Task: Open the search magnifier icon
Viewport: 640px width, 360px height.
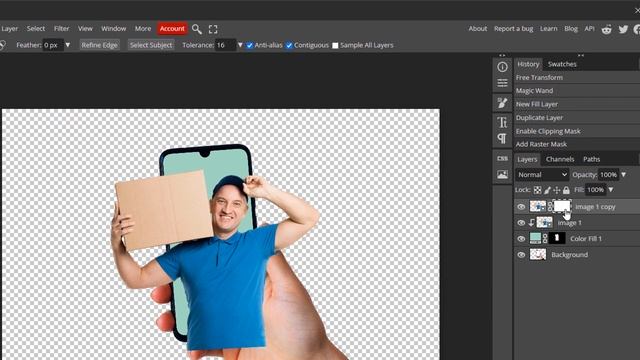Action: tap(197, 29)
